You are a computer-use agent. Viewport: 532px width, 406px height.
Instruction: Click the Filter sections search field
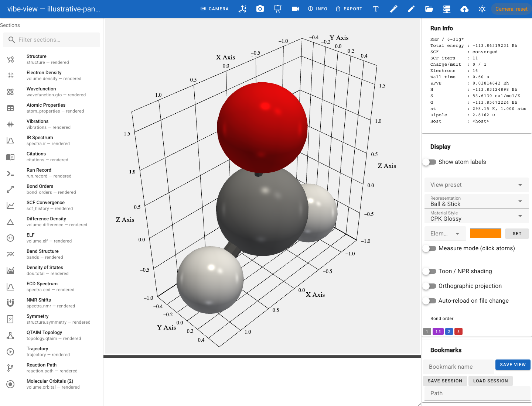coord(52,40)
